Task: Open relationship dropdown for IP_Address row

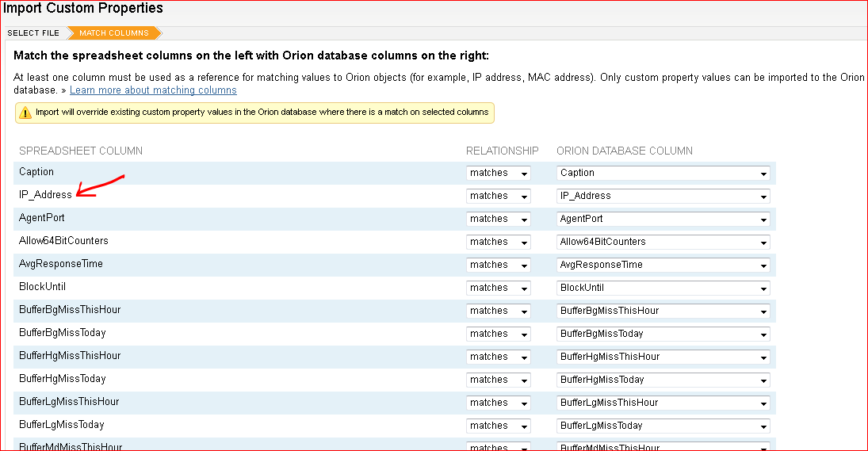Action: click(x=499, y=196)
